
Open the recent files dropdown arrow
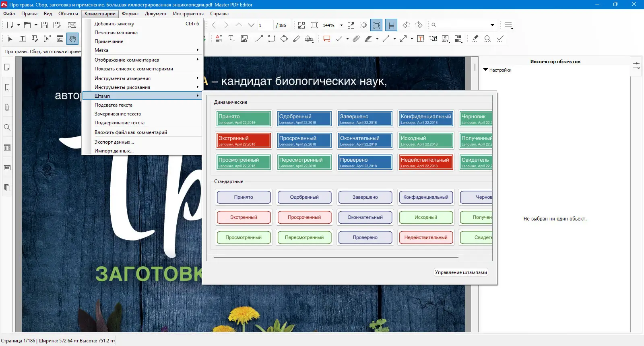point(36,25)
